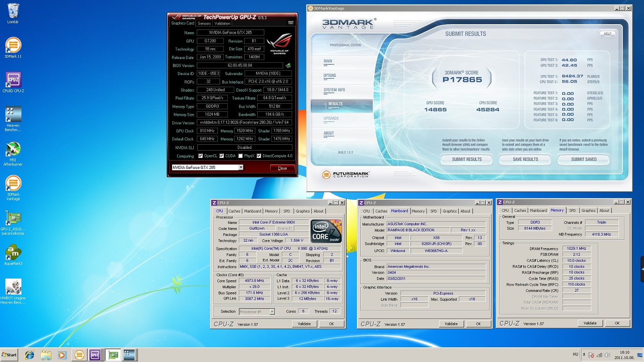
Task: Open Graphics tab in CPU-Z memory Timings window
Action: tap(588, 210)
